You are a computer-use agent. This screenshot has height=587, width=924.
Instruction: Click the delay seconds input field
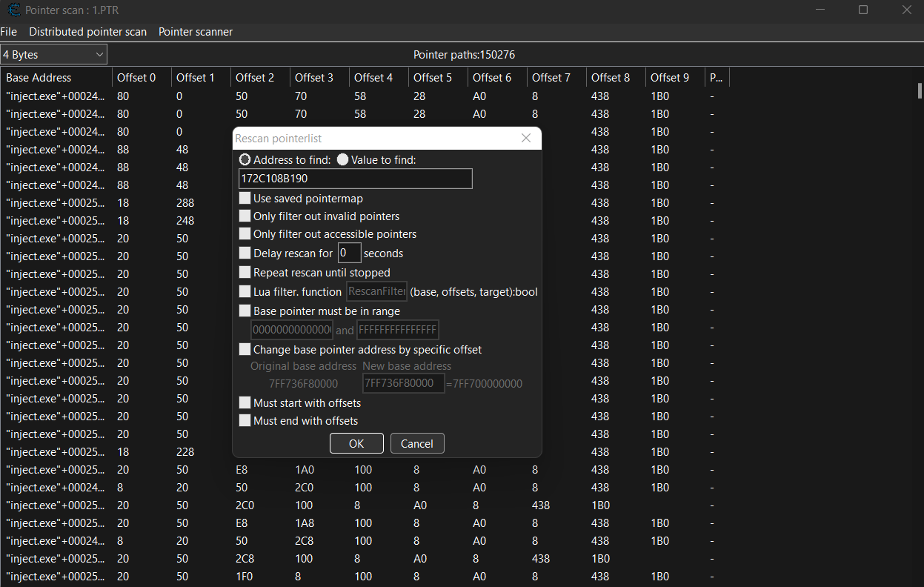(x=350, y=253)
